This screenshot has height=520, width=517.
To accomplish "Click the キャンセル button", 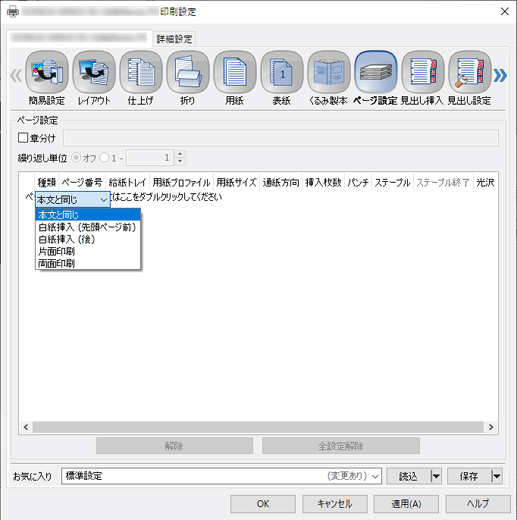I will point(335,504).
